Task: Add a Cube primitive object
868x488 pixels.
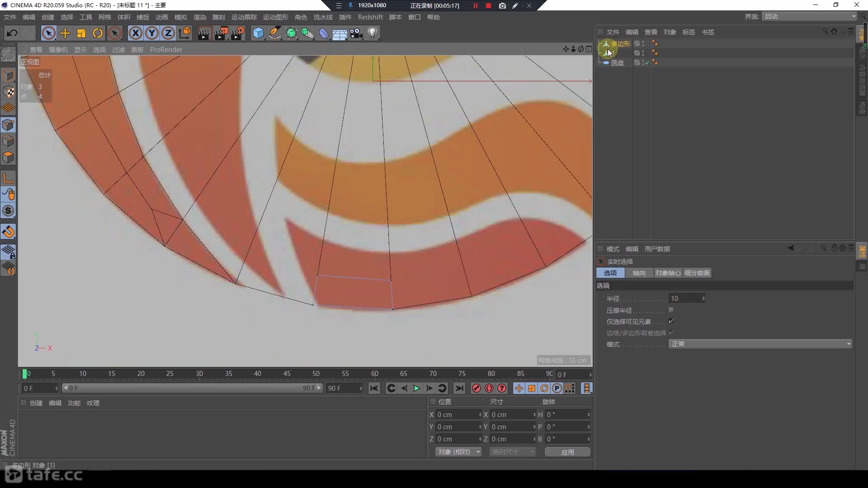Action: pyautogui.click(x=258, y=33)
